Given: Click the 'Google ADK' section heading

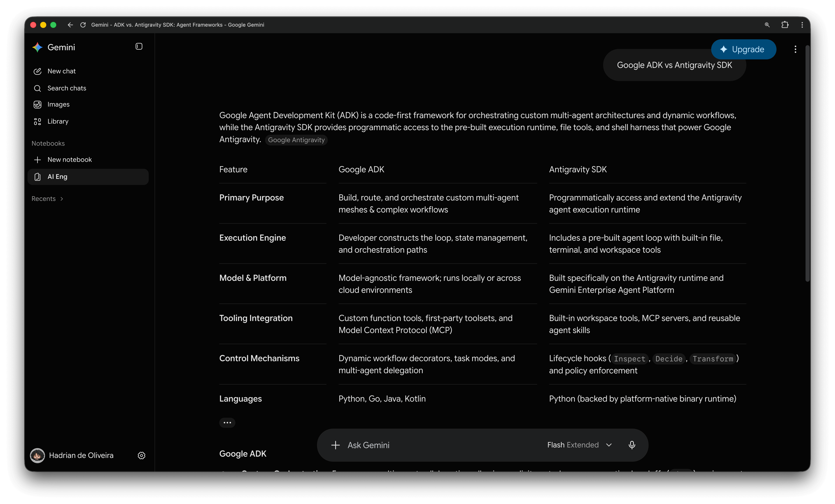Looking at the screenshot, I should tap(243, 454).
